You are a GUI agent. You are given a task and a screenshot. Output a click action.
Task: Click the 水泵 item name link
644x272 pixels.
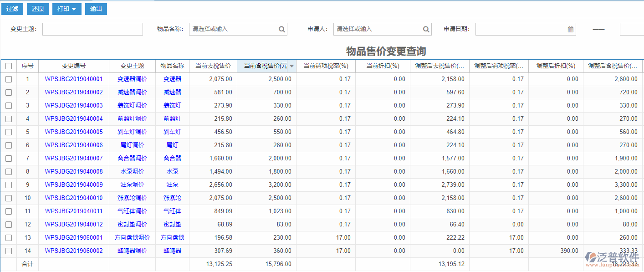click(x=172, y=171)
